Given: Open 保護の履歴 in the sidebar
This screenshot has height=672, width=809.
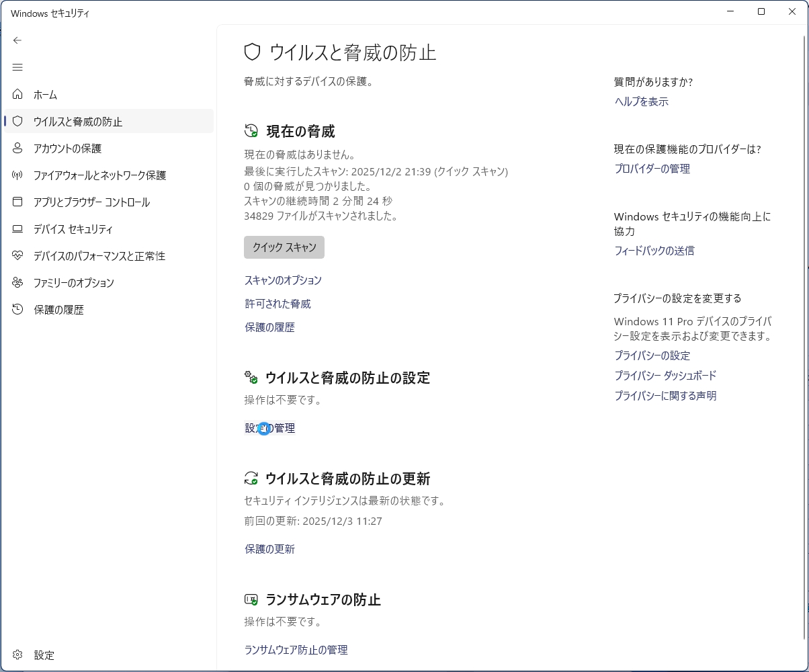Looking at the screenshot, I should [x=58, y=310].
